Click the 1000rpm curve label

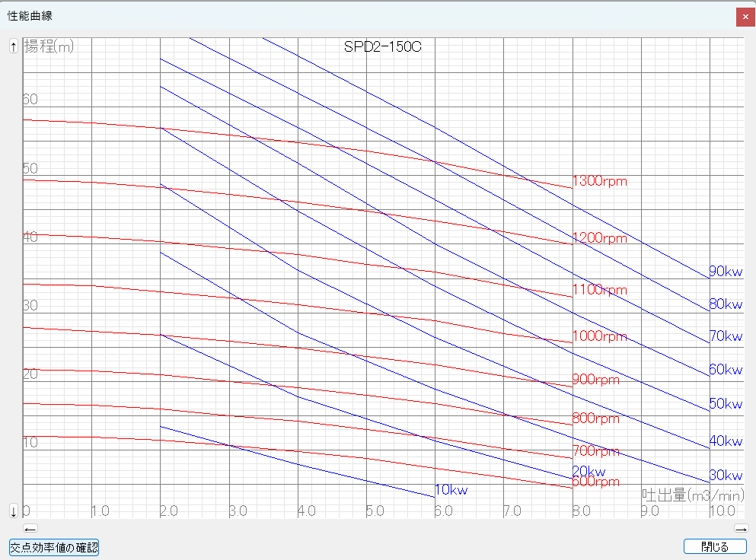click(x=600, y=336)
